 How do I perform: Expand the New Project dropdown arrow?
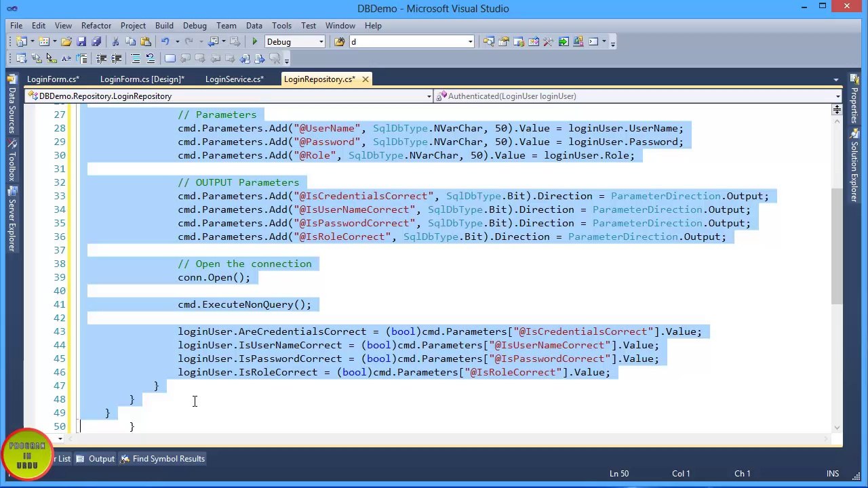tap(32, 41)
